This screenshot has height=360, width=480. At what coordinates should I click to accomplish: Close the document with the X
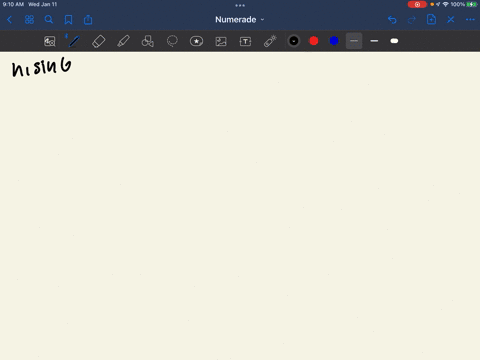(451, 20)
